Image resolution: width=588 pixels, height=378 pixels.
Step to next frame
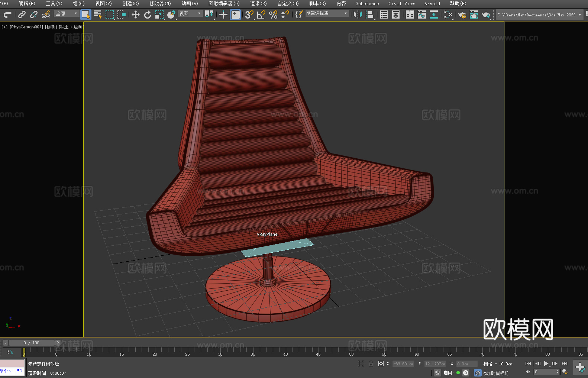pos(555,364)
